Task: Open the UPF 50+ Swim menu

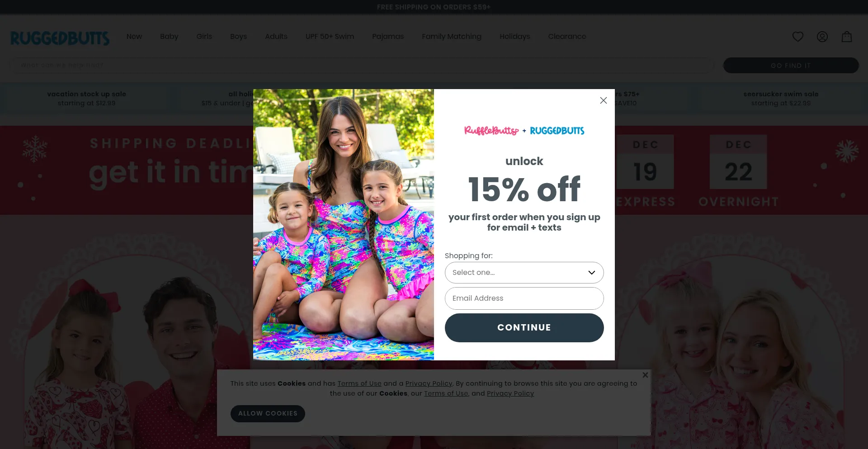Action: tap(330, 36)
